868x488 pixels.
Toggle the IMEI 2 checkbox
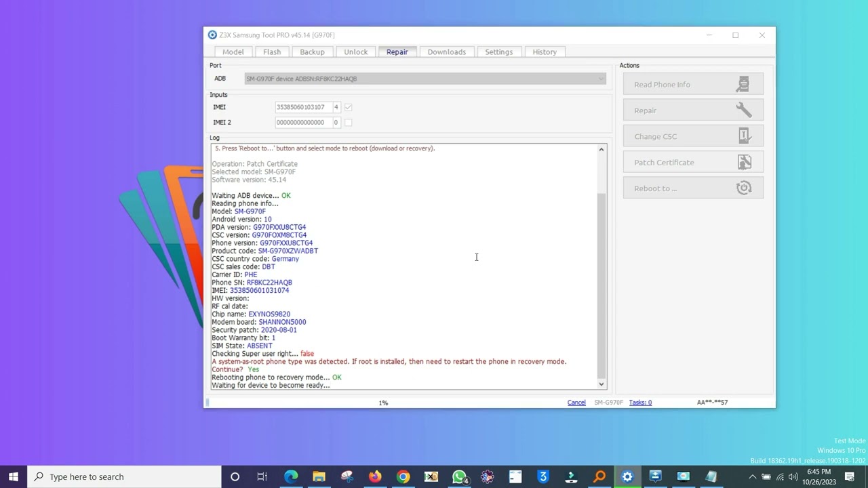348,123
